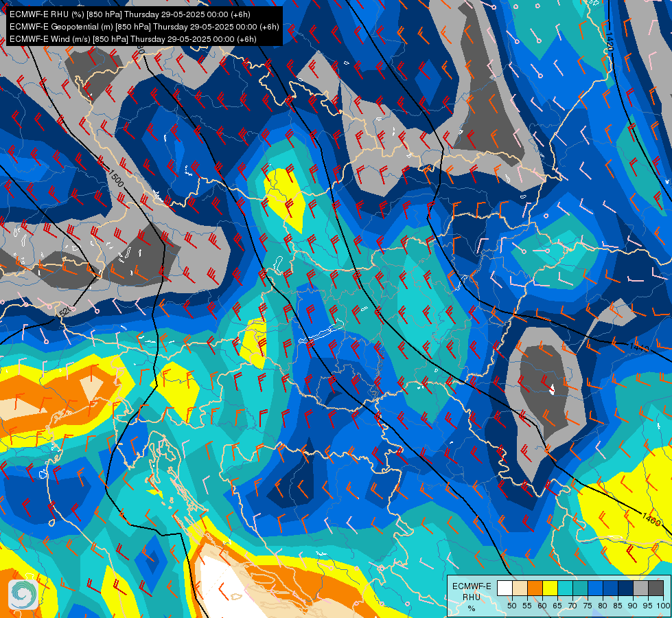
Task: Click the legend value 55
Action: 527,606
